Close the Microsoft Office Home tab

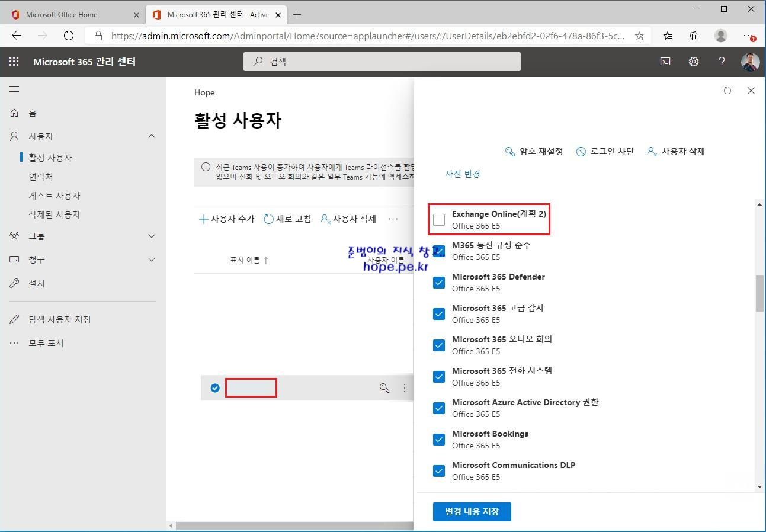pos(136,15)
